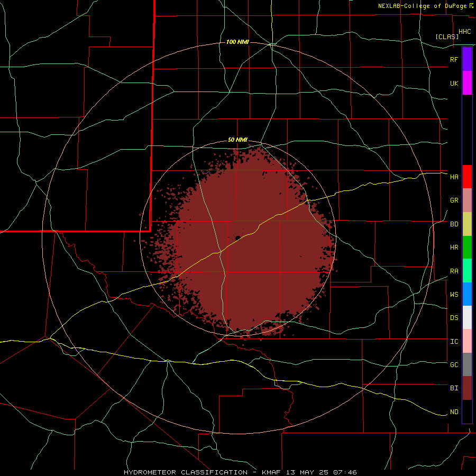Click the IC legend label
The height and width of the screenshot is (476, 476).
pyautogui.click(x=454, y=342)
